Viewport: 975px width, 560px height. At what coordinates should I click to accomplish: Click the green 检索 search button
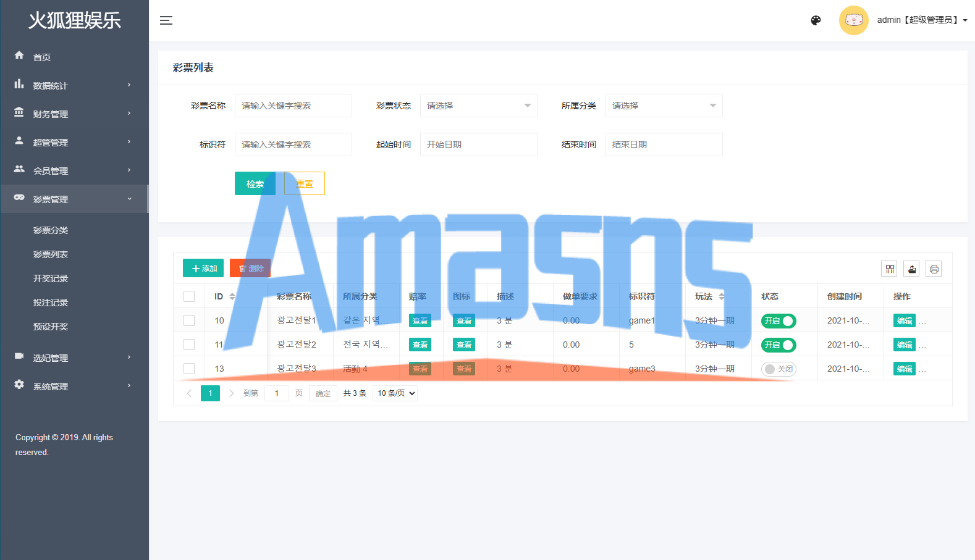(x=255, y=183)
